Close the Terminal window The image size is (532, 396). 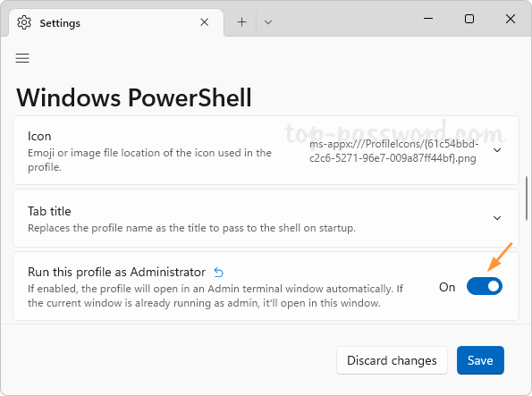[x=511, y=19]
